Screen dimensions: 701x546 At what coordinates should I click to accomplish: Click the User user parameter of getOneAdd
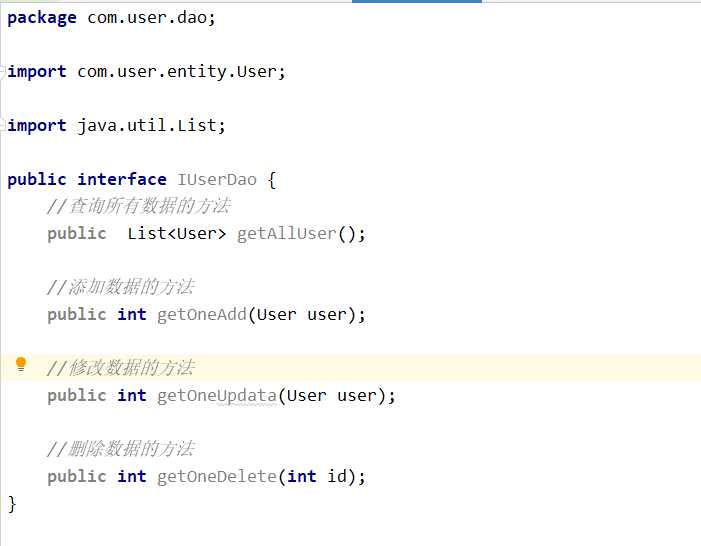coord(301,315)
